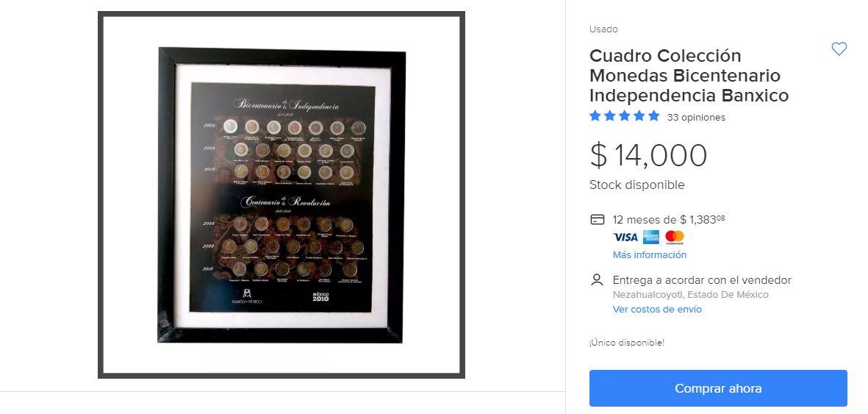Click the Cuadro Colección Monedas product title
Image resolution: width=868 pixels, height=414 pixels.
click(x=689, y=76)
